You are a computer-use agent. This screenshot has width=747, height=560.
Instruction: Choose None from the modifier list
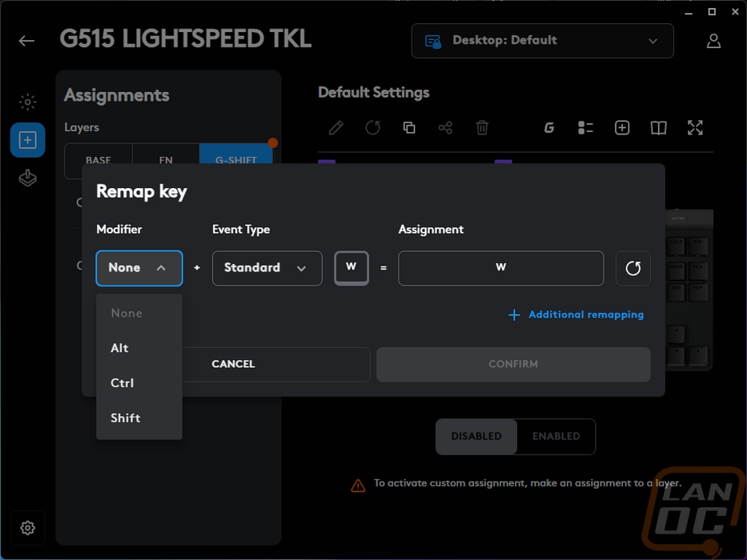(139, 314)
